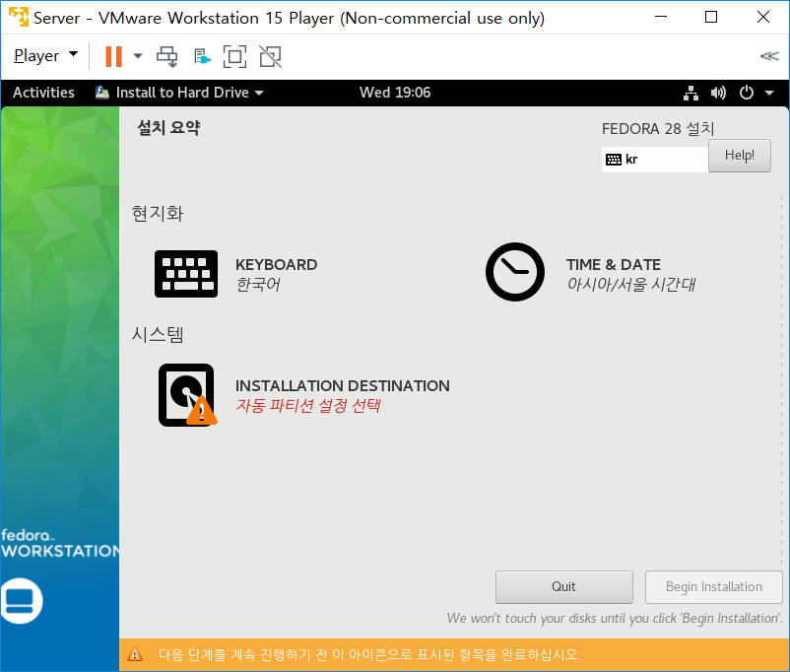
Task: Click the Begin Installation button
Action: tap(713, 587)
